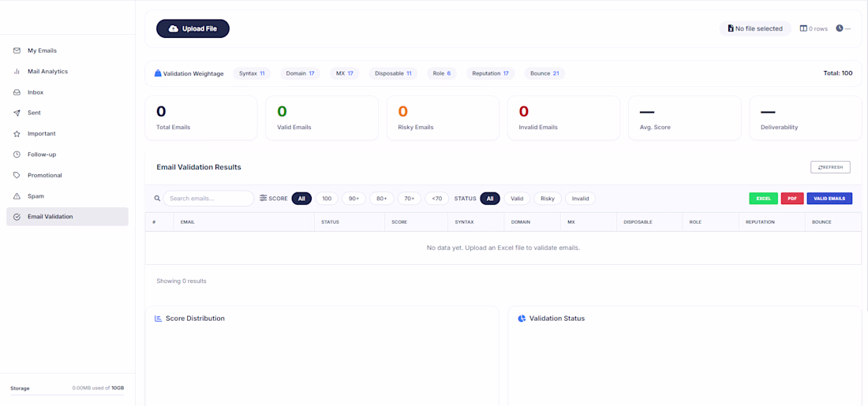Click the Mail Analytics bar chart icon

point(17,72)
